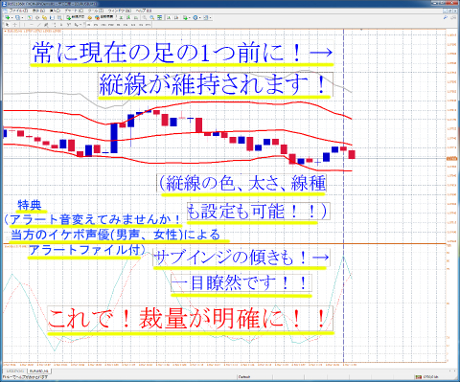
Task: Click the tile windows icon
Action: click(x=160, y=17)
